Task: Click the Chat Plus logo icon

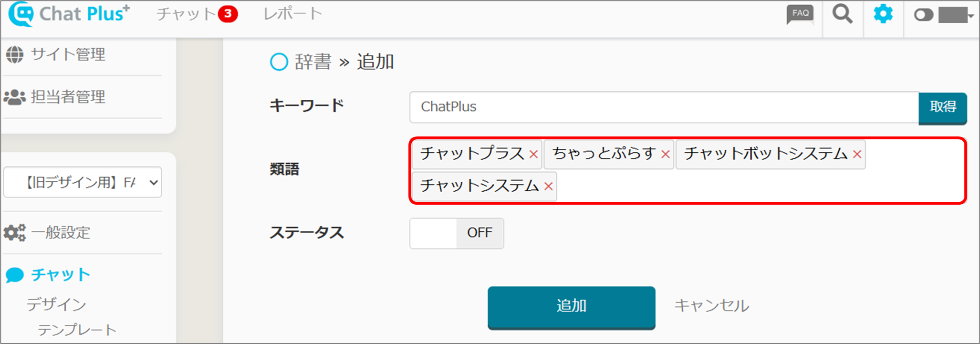Action: 21,14
